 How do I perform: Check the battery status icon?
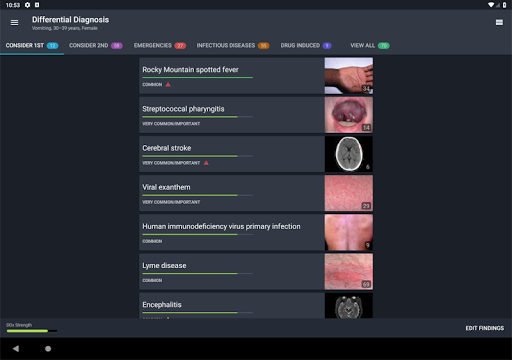(x=505, y=5)
